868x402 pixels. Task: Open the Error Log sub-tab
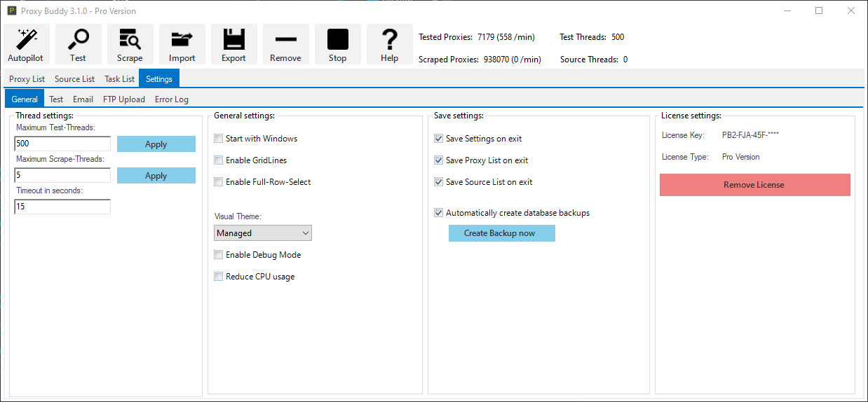click(x=172, y=99)
